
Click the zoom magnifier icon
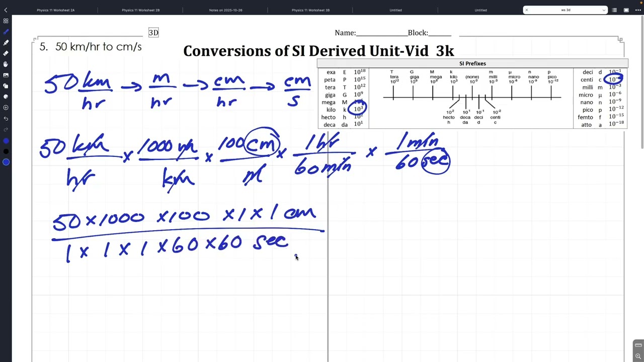point(638,356)
